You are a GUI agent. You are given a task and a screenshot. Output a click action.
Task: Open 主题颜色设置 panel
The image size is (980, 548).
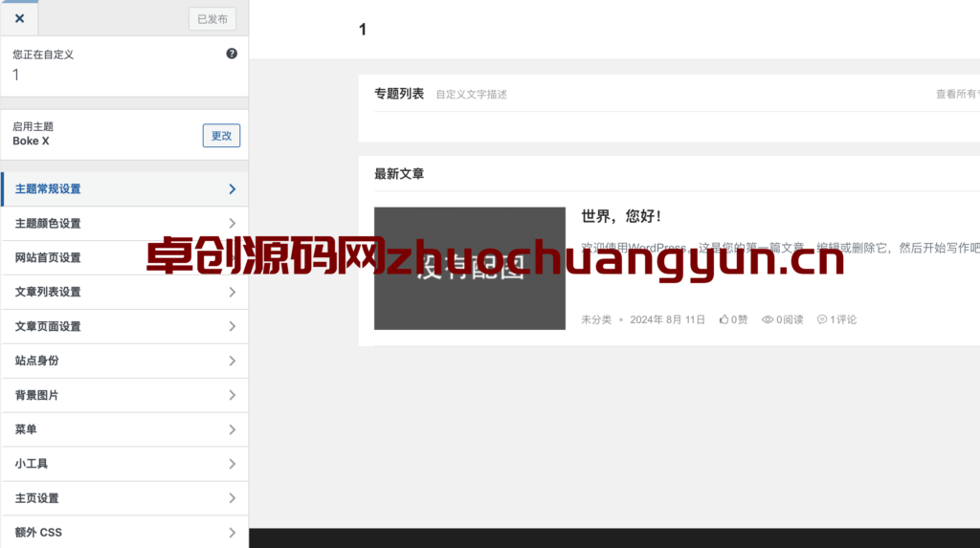coord(125,223)
